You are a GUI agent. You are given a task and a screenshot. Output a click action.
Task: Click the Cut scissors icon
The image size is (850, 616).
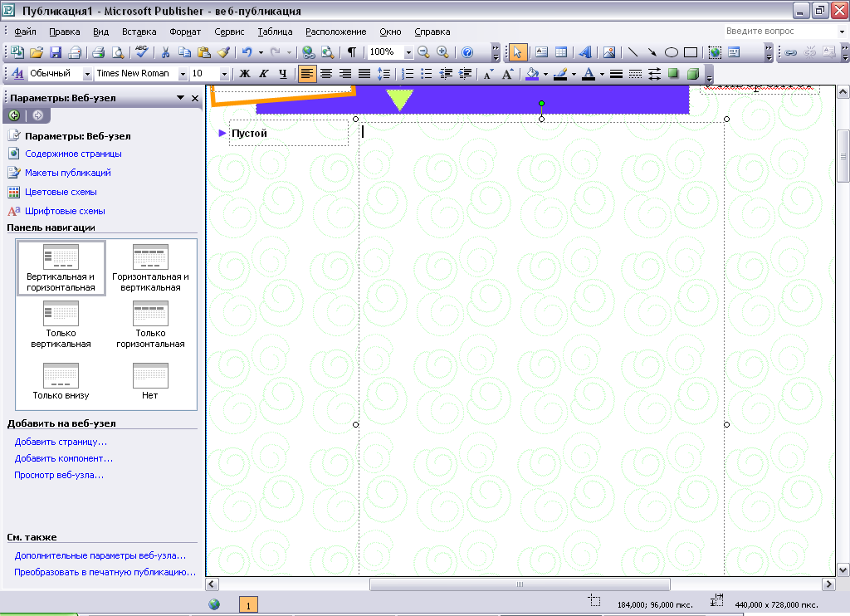pos(165,52)
